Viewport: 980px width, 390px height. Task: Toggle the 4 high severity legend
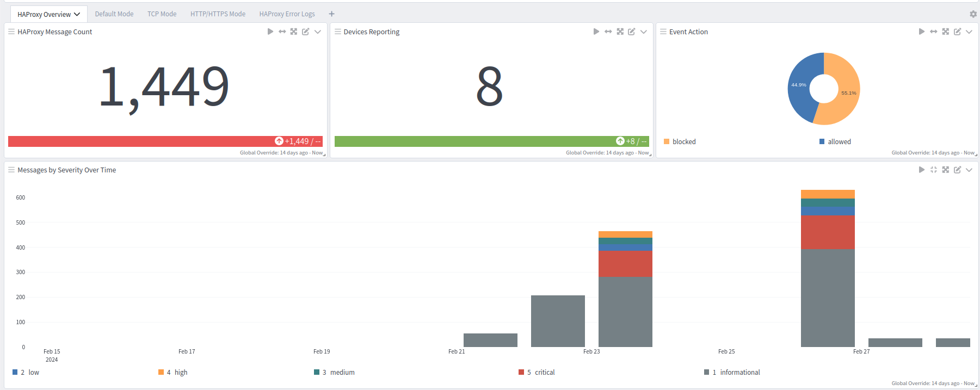(172, 372)
